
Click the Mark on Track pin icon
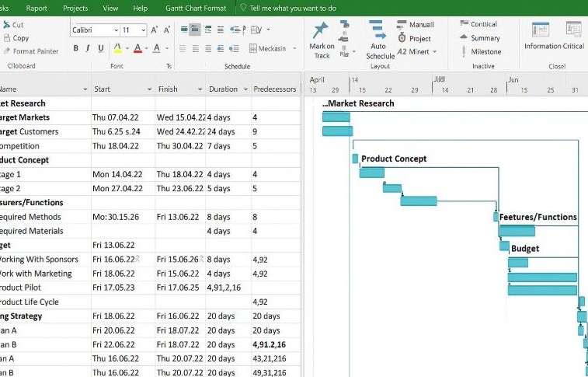pyautogui.click(x=320, y=30)
